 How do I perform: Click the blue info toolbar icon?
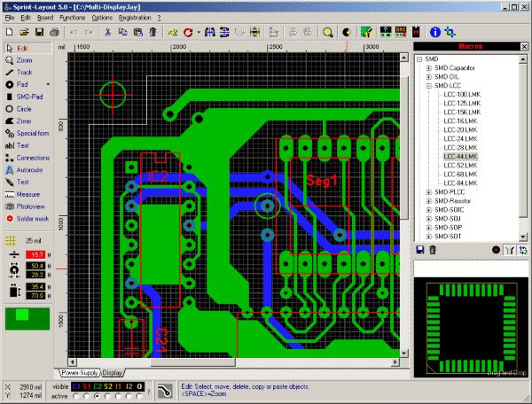[x=435, y=32]
